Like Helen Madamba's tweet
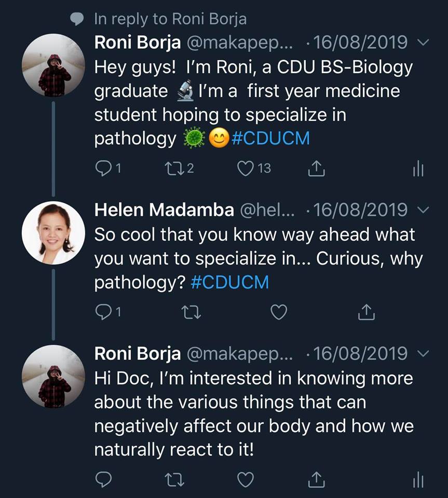The width and height of the screenshot is (448, 498). tap(279, 312)
